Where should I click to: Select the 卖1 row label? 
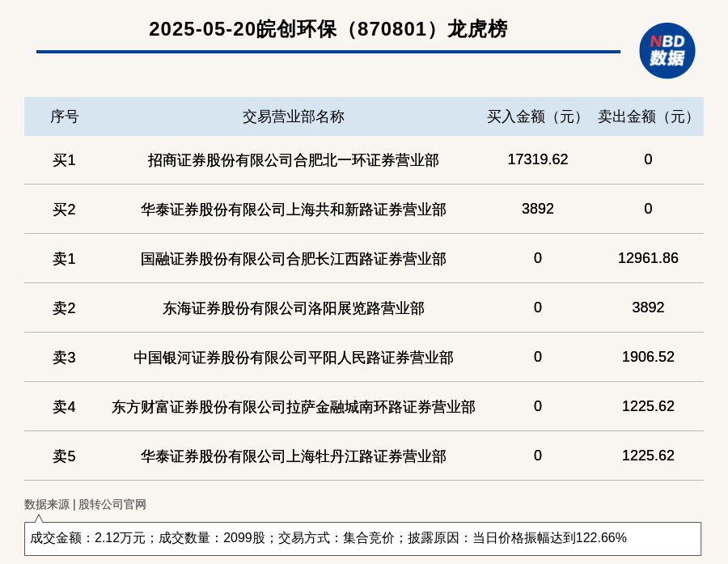64,259
